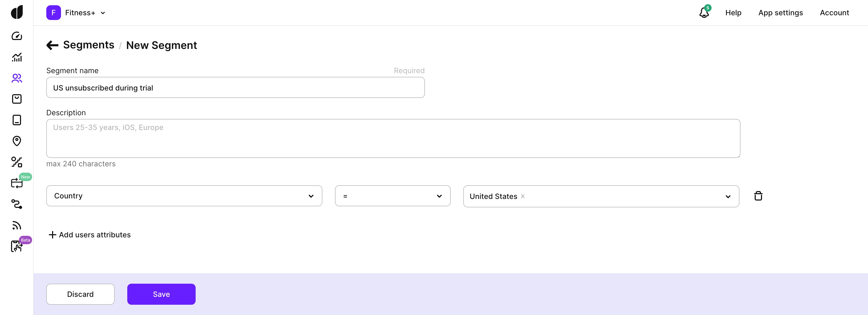
Task: Open the Help menu
Action: [733, 13]
